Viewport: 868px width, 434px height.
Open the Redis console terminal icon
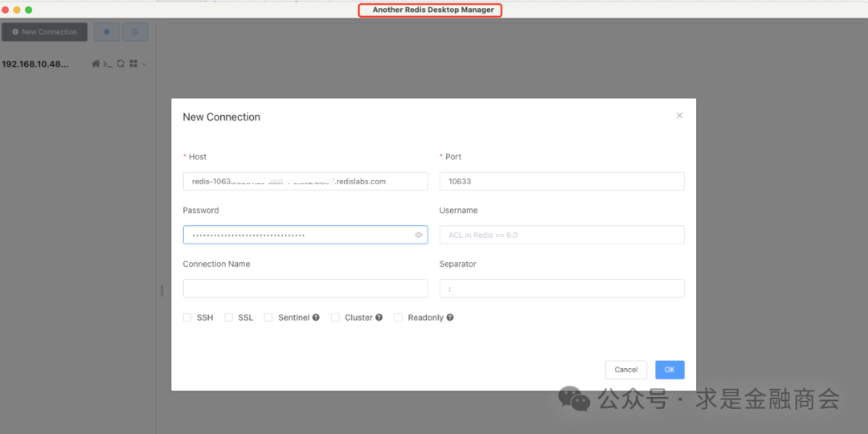108,64
